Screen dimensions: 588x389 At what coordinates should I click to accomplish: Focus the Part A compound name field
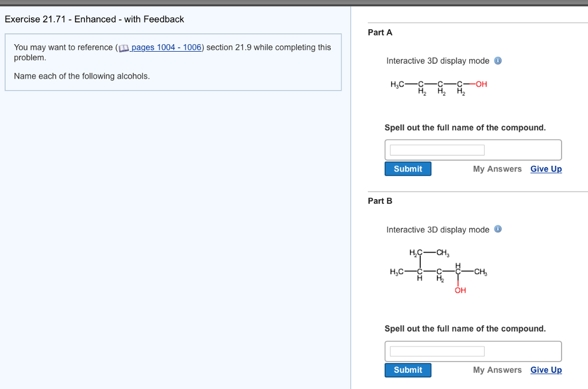438,150
